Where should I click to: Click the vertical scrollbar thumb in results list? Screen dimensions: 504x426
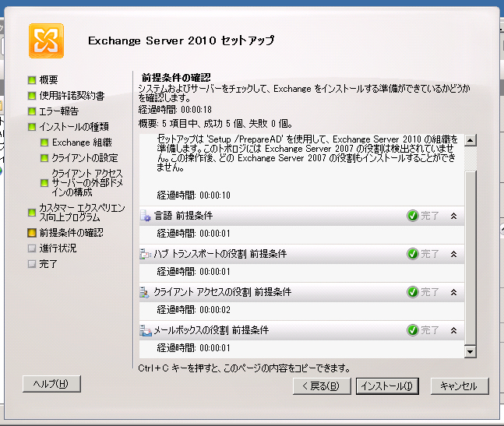tap(471, 259)
